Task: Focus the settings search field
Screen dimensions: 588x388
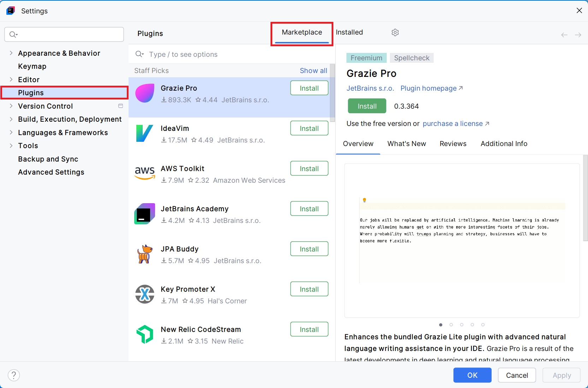Action: click(x=64, y=34)
